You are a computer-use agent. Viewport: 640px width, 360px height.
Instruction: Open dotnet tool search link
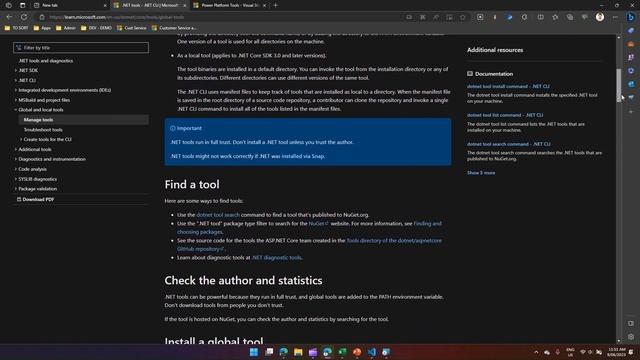coord(218,215)
